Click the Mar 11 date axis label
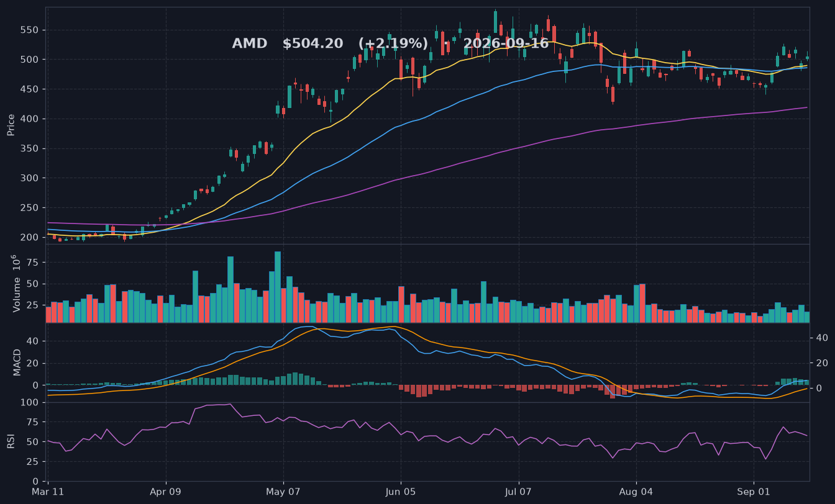Viewport: 835px width, 504px height. pyautogui.click(x=48, y=492)
